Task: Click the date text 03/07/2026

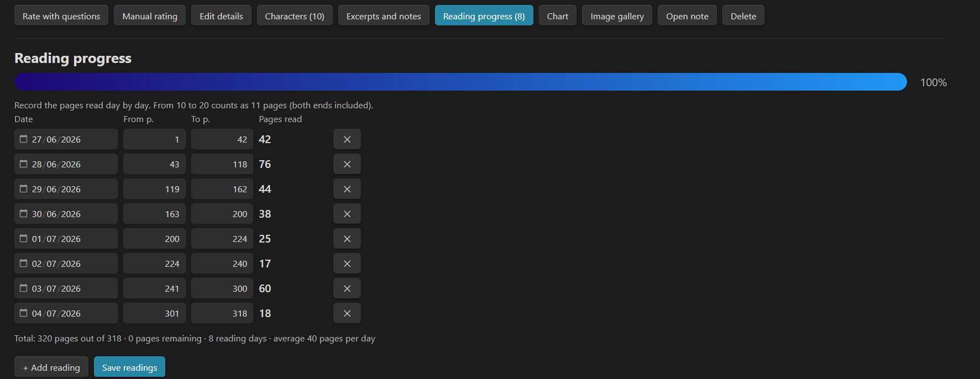Action: click(x=56, y=288)
